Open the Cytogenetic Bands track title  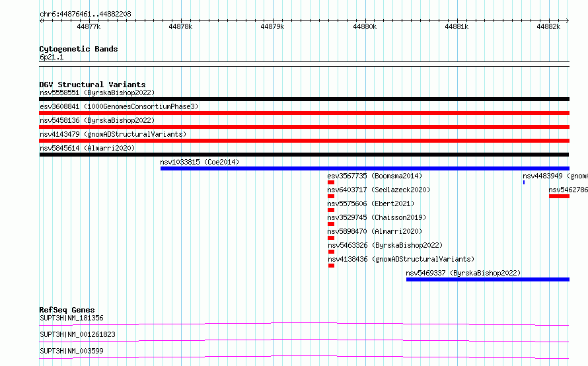(x=79, y=49)
